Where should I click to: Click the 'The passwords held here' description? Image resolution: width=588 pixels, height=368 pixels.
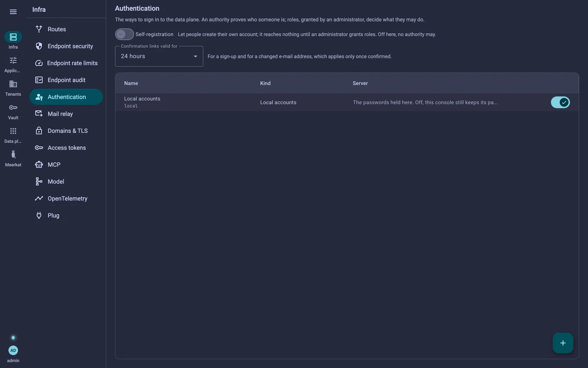[425, 102]
